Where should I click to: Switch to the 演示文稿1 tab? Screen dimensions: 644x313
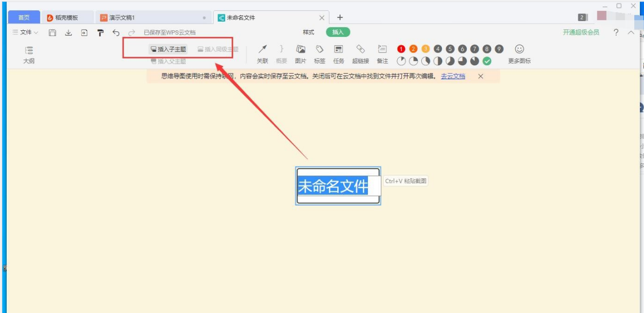[x=153, y=17]
